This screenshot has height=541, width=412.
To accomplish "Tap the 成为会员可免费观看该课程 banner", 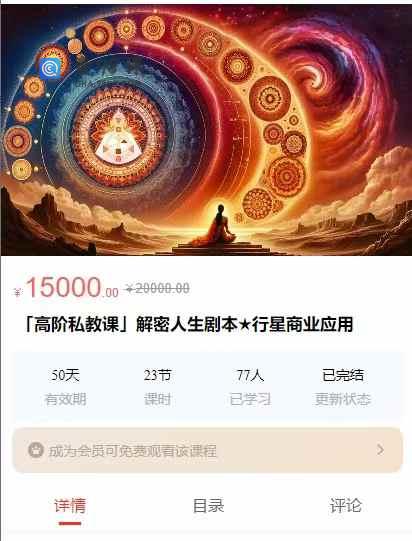I will point(208,450).
